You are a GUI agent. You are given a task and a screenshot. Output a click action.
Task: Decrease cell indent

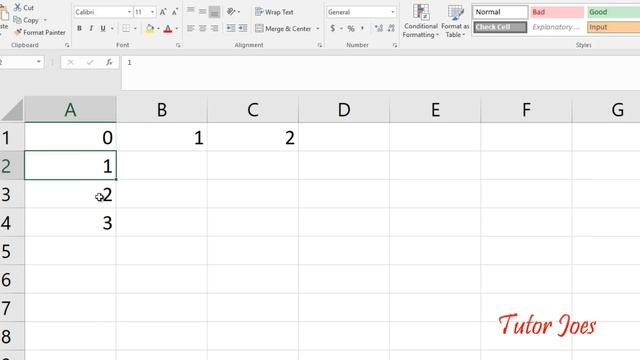pyautogui.click(x=231, y=28)
